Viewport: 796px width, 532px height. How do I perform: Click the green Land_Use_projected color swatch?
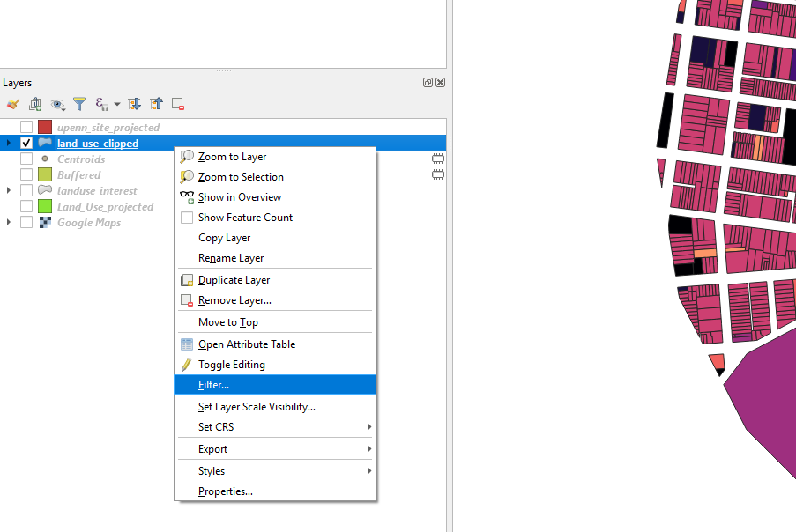pyautogui.click(x=45, y=207)
